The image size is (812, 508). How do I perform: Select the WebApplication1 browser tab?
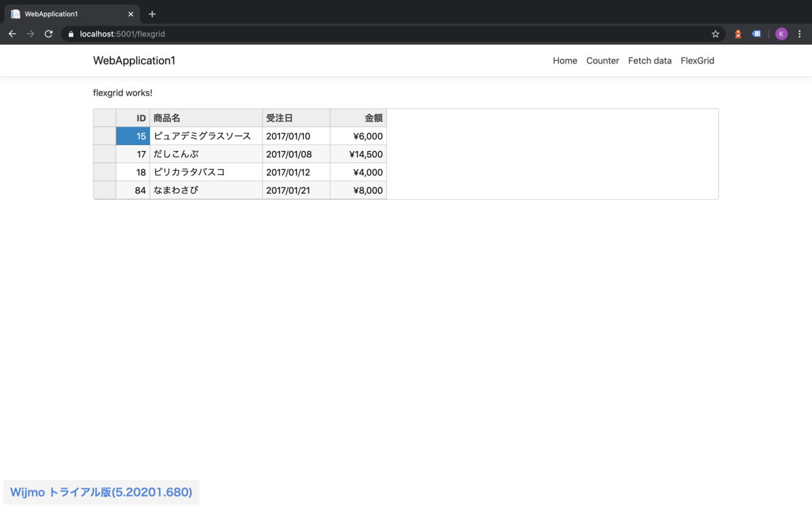pyautogui.click(x=72, y=14)
